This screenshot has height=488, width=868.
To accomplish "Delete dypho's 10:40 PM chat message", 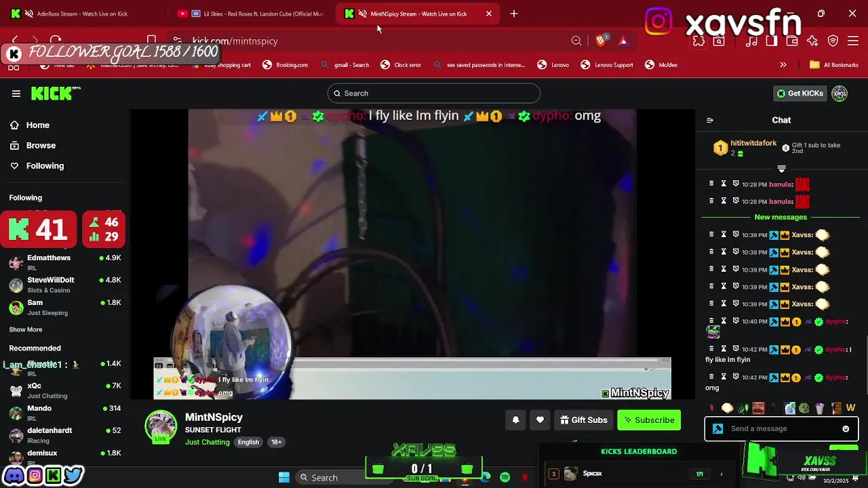I will pyautogui.click(x=711, y=321).
